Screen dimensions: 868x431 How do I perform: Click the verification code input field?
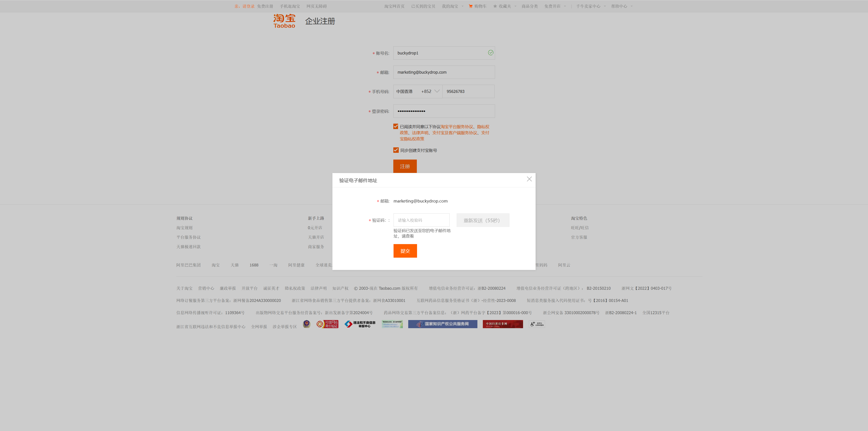(x=421, y=220)
